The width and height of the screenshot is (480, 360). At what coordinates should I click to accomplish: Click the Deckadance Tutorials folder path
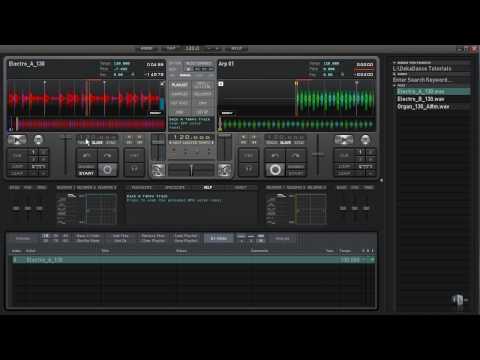click(431, 68)
